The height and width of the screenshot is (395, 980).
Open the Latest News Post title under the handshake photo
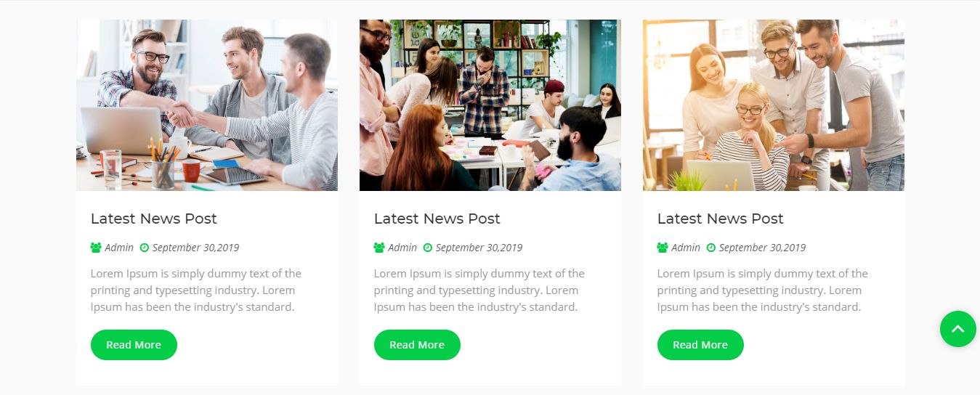click(154, 219)
